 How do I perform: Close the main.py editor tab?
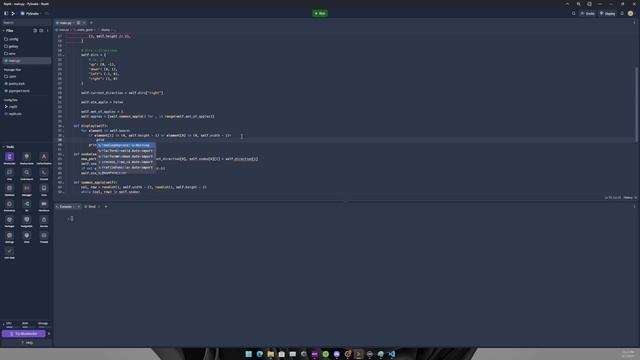(84, 23)
